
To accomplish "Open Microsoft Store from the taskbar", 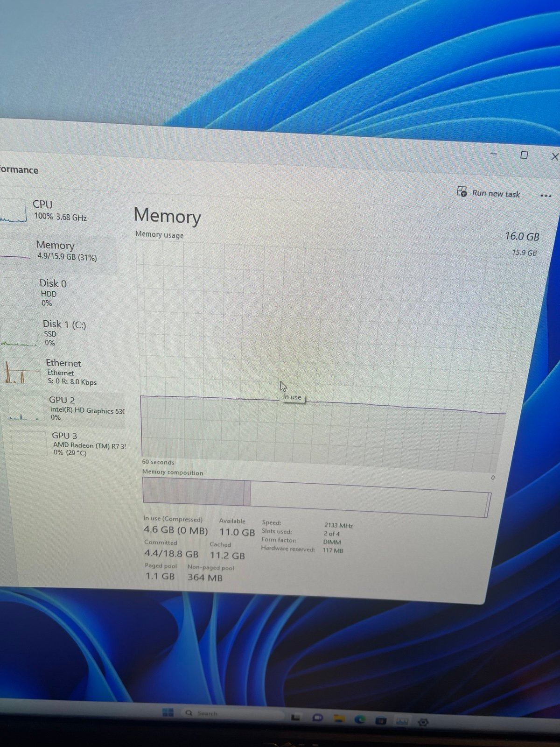I will click(381, 720).
